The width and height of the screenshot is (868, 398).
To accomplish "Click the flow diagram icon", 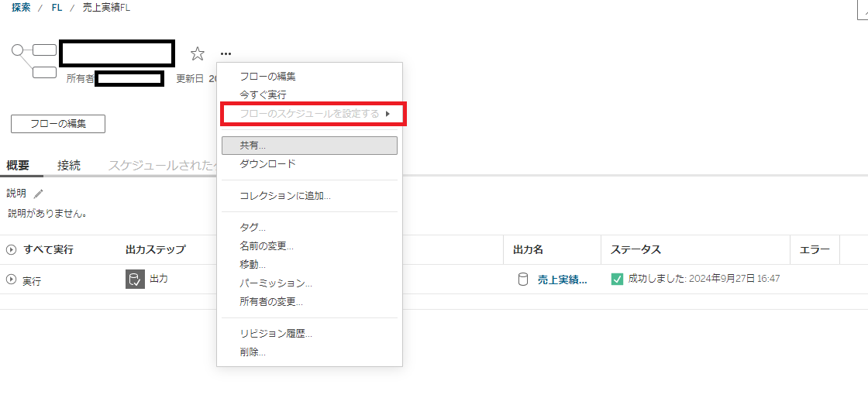I will (x=34, y=61).
